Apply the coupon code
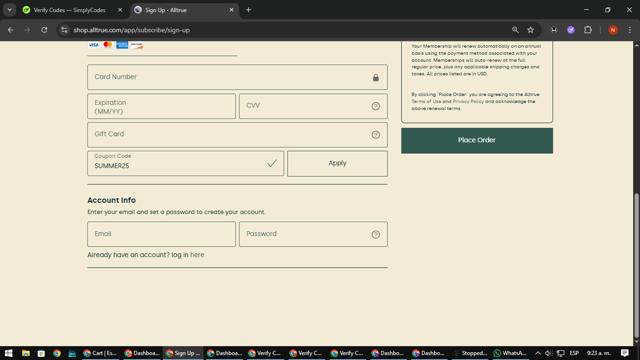Viewport: 640px width, 360px height. tap(337, 163)
